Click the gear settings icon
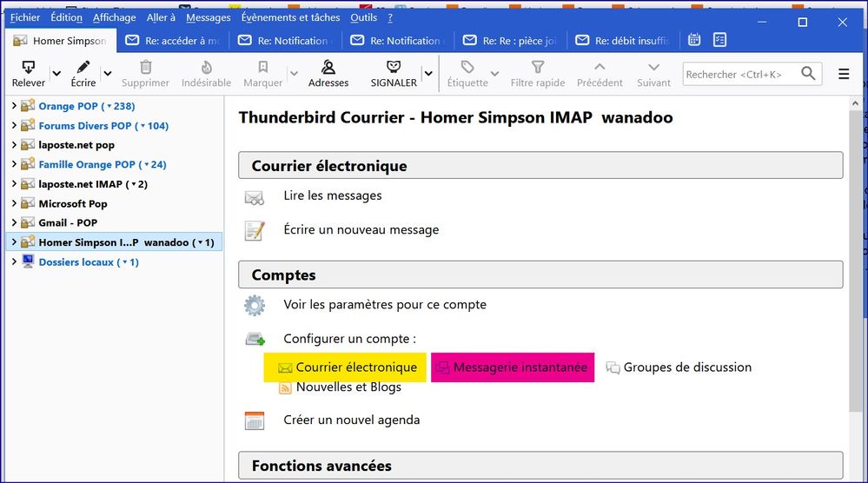The height and width of the screenshot is (483, 868). [255, 306]
